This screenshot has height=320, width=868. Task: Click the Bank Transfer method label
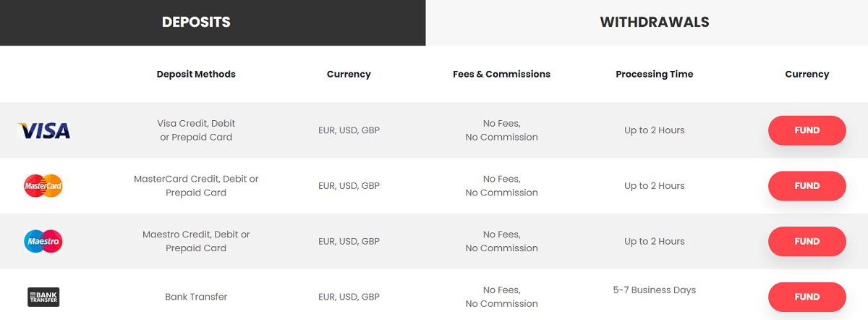[x=196, y=297]
